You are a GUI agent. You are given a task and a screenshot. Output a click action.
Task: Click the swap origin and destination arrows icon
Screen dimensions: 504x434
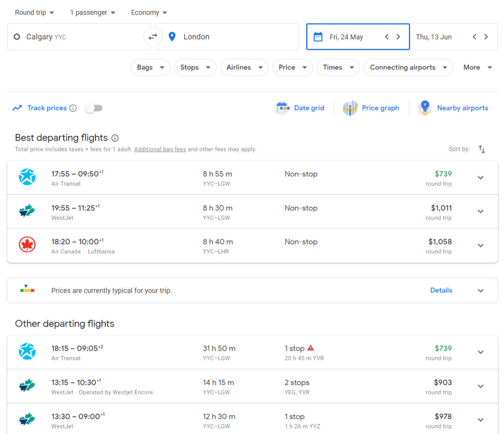[152, 36]
